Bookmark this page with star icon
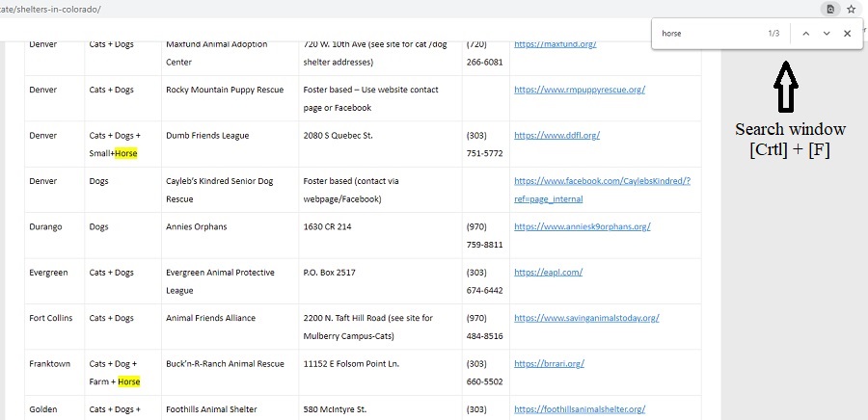868x420 pixels. (851, 9)
